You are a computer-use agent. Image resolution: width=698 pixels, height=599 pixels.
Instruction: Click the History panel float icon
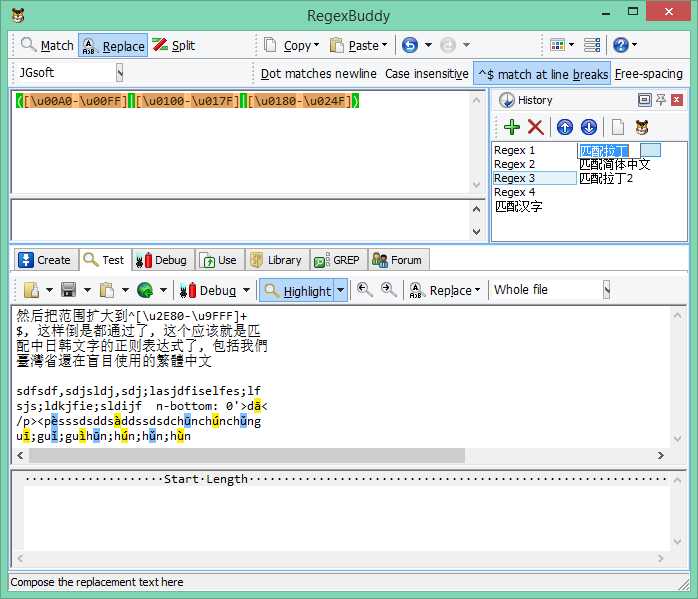point(644,100)
